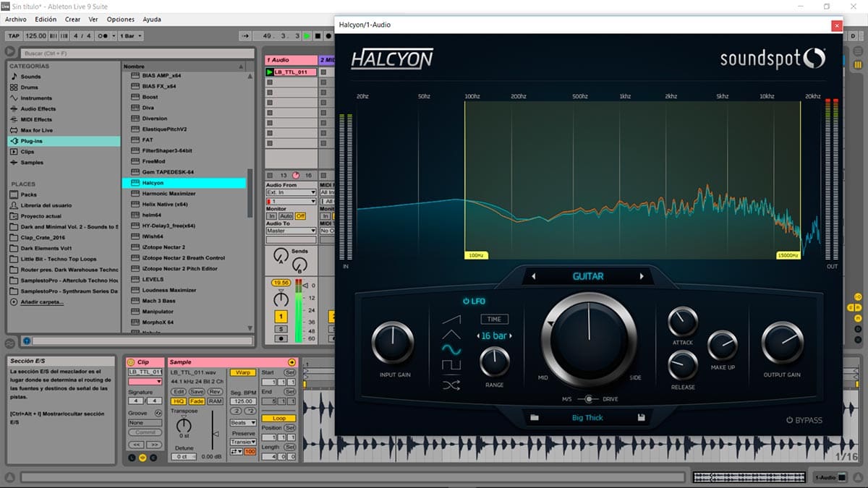Screen dimensions: 868x488
Task: Increase LFO time after 16 bar
Action: (x=509, y=335)
